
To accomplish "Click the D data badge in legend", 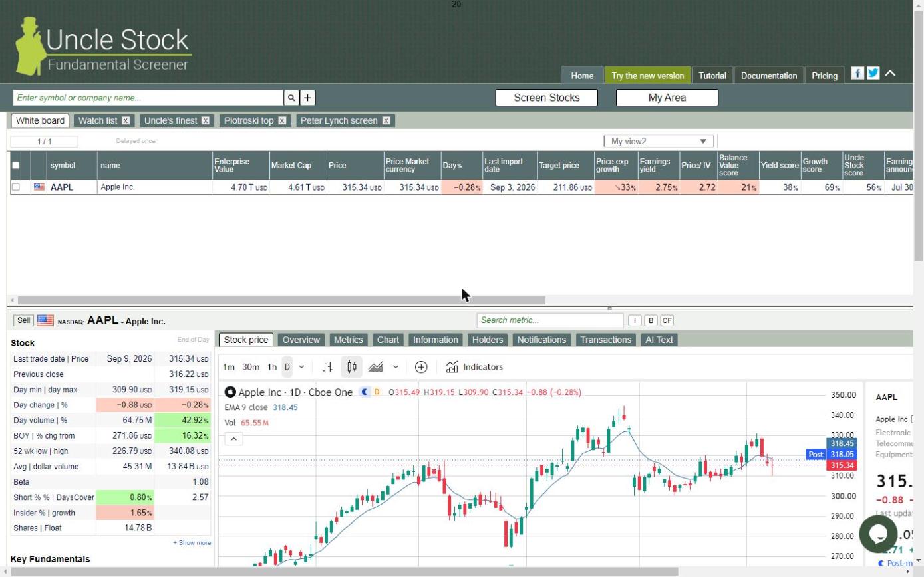I will pos(377,392).
